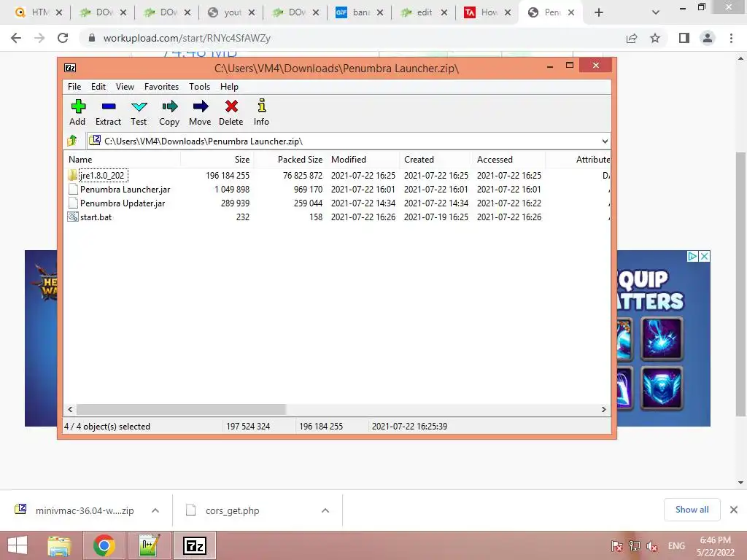Expand the minivmac zip download options arrow
Screen dimensions: 747x560
155,510
